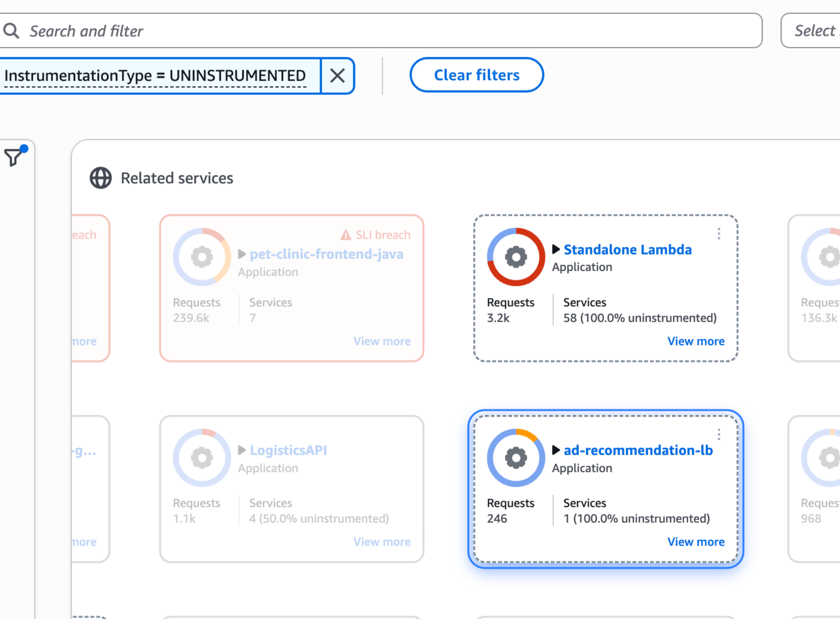Click the donut chart on pet-clinic-frontend-java card
The width and height of the screenshot is (840, 619).
[x=202, y=257]
